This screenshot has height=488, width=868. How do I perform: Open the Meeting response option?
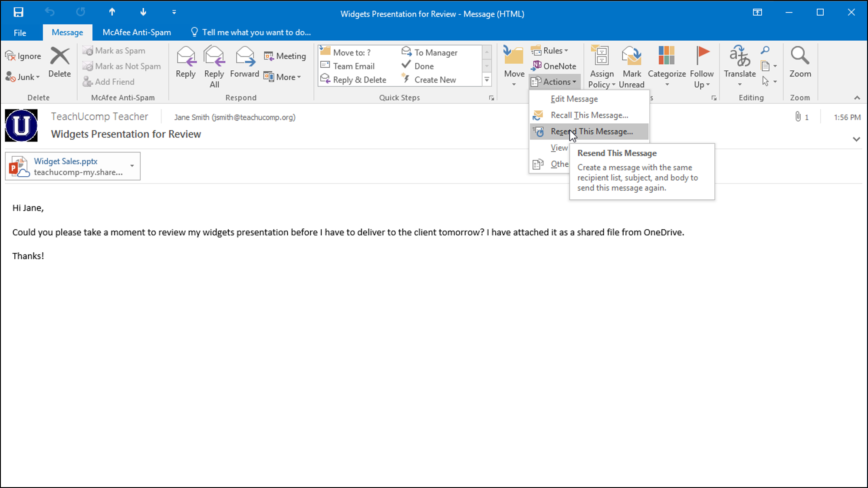point(284,56)
